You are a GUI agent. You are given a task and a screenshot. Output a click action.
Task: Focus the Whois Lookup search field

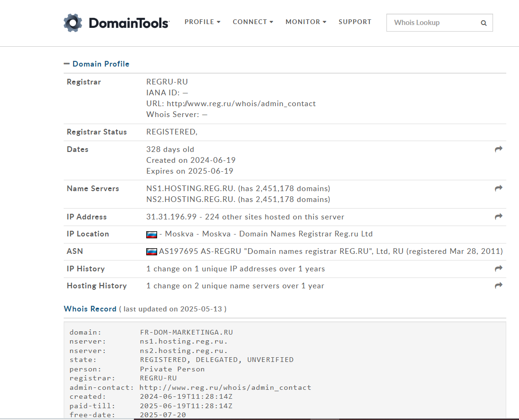pos(432,23)
